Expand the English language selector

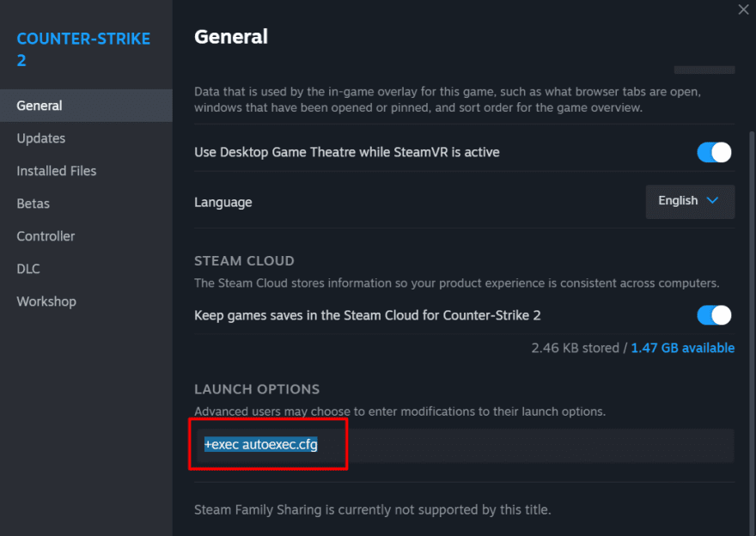[x=690, y=201]
